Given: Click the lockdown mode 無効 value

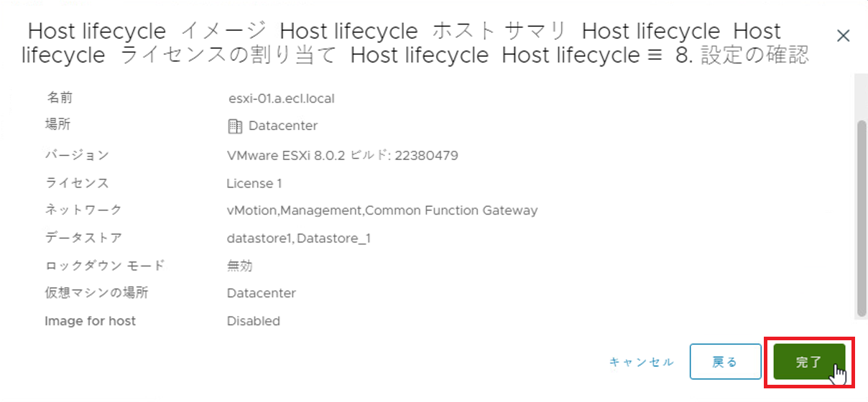Looking at the screenshot, I should 239,266.
